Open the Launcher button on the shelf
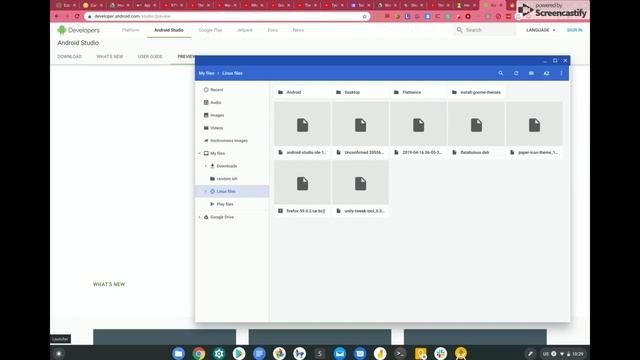The height and width of the screenshot is (360, 640). click(x=59, y=353)
